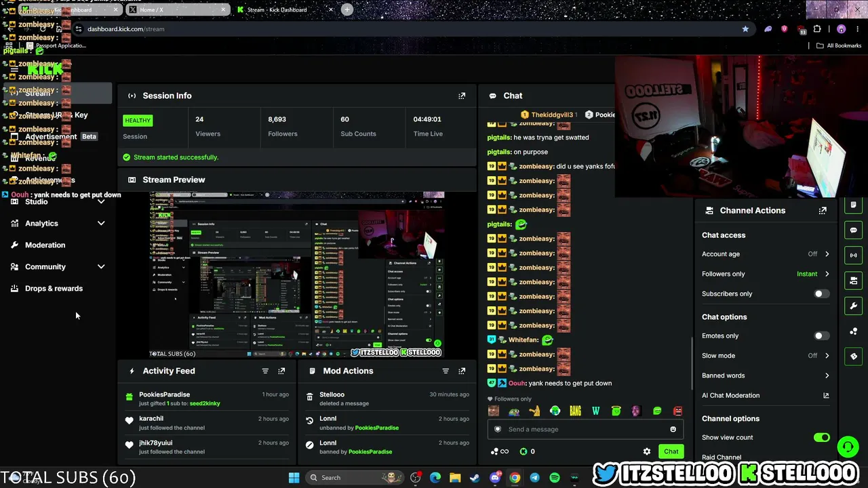Viewport: 868px width, 488px height.
Task: Open Steam from the taskbar
Action: pyautogui.click(x=475, y=478)
